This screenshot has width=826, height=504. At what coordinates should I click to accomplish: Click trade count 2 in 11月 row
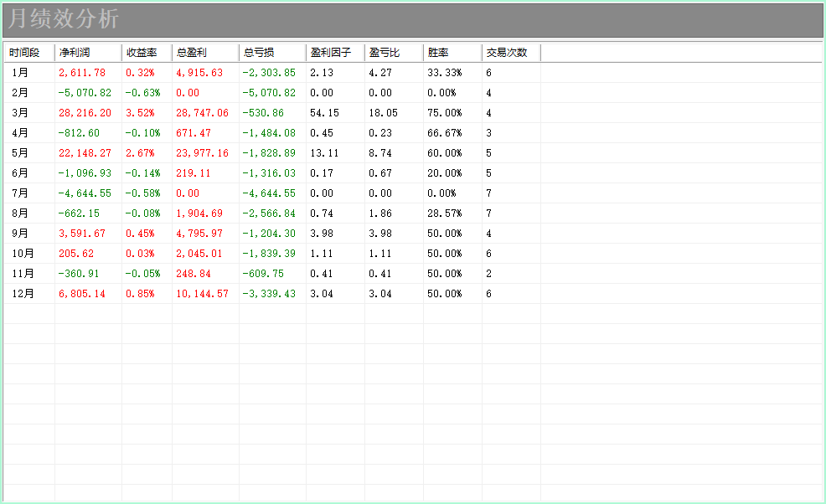(x=489, y=273)
